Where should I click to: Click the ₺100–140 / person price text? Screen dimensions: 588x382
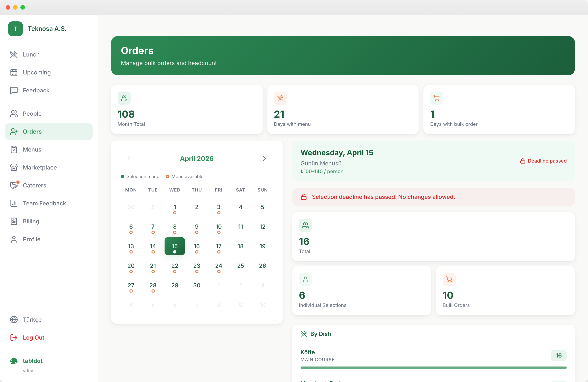click(322, 172)
